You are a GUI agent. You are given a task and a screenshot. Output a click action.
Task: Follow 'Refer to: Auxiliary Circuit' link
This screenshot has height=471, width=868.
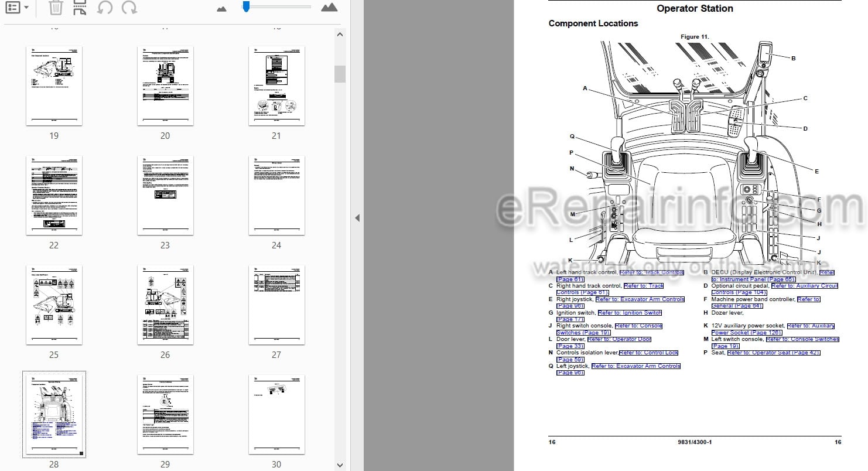pyautogui.click(x=805, y=286)
